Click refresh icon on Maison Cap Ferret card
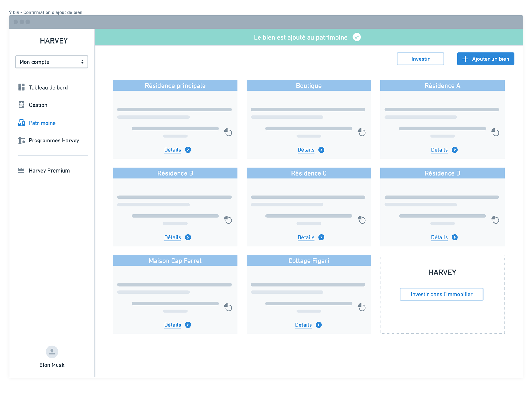This screenshot has width=532, height=398. (x=228, y=307)
